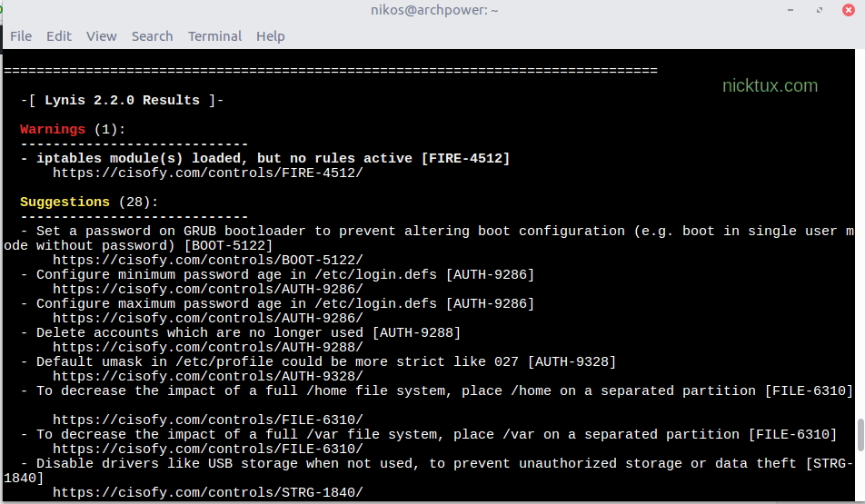Click the FIRE-4512 control URL

pos(207,173)
